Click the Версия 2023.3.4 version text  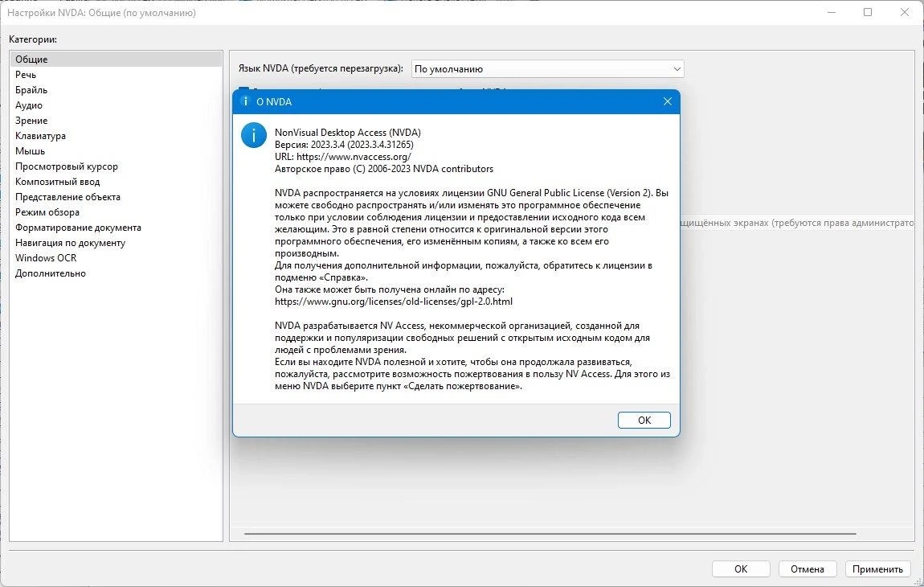click(344, 145)
